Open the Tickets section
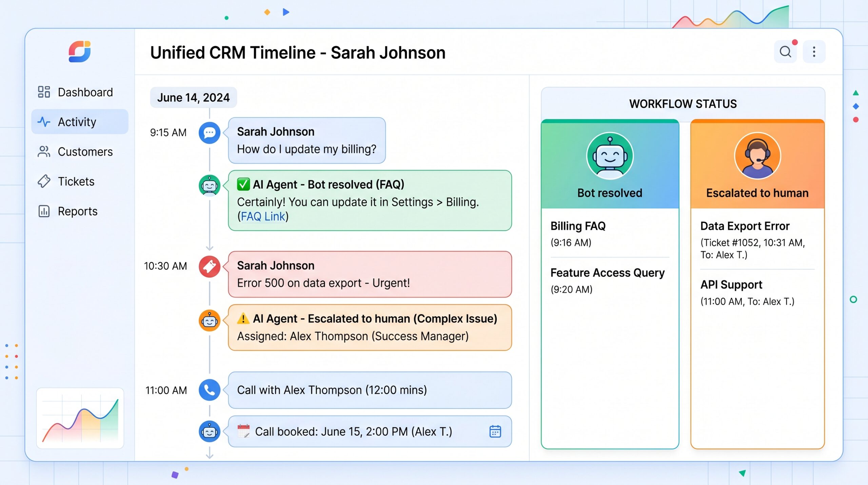868x485 pixels. click(80, 181)
